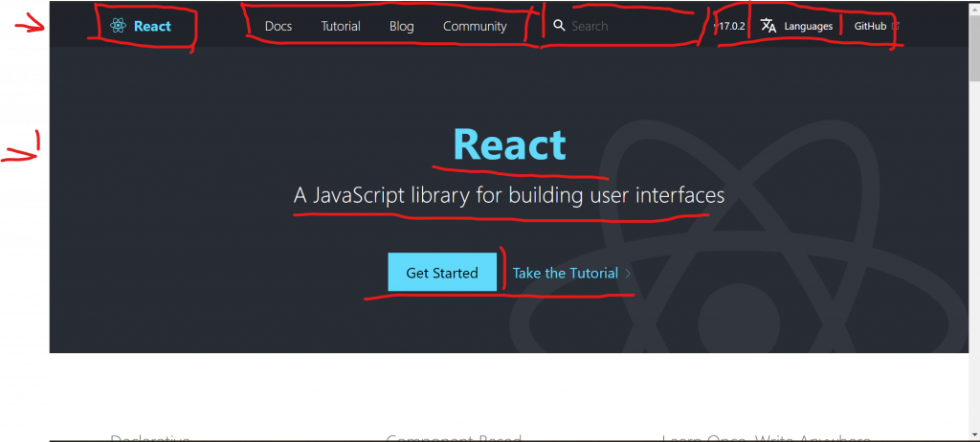Screen dimensions: 980x442
Task: Click the external link icon next to GitHub
Action: [x=895, y=26]
